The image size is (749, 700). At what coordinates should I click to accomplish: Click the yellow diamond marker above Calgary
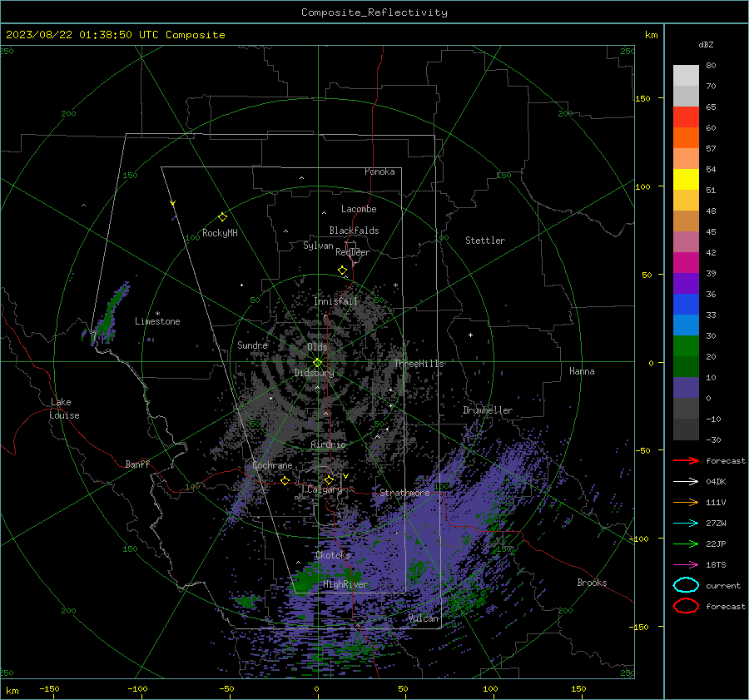tap(329, 479)
